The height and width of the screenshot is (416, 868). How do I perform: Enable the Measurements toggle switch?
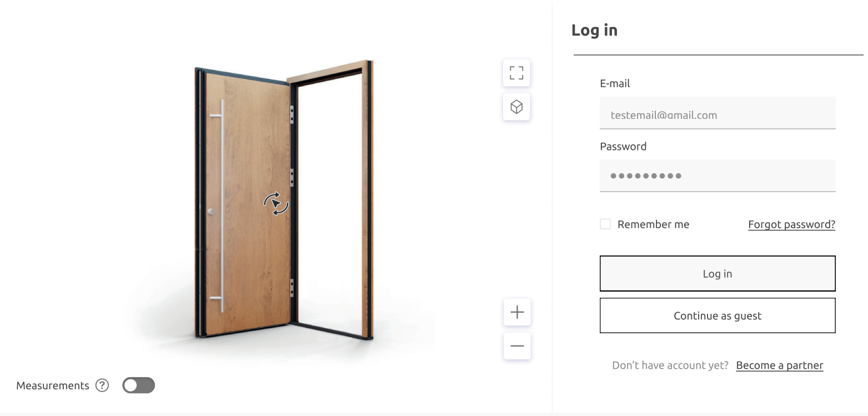(138, 385)
